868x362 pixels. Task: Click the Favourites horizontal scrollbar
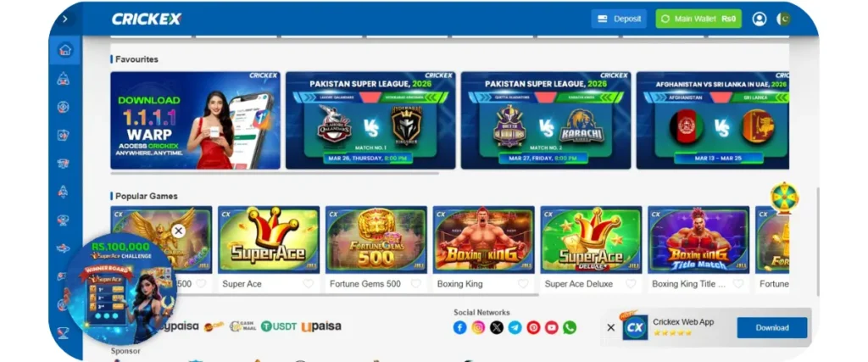[x=275, y=173]
